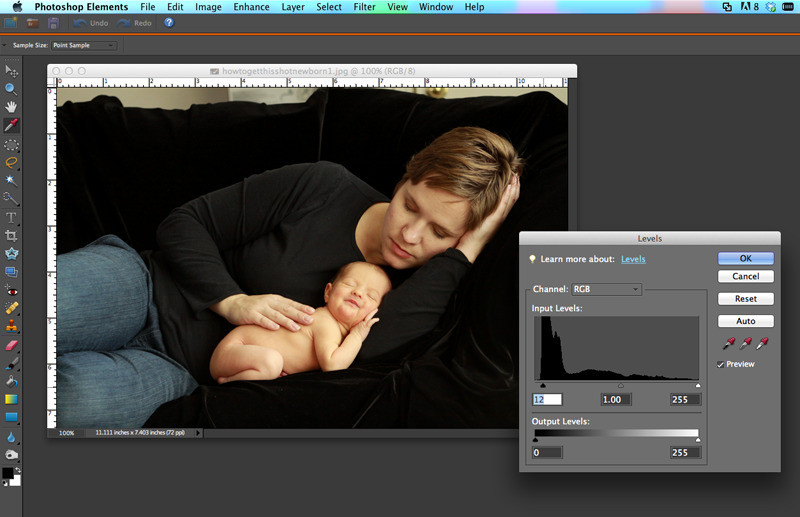The width and height of the screenshot is (800, 517).
Task: Select the Zoom magnifier tool
Action: (x=11, y=89)
